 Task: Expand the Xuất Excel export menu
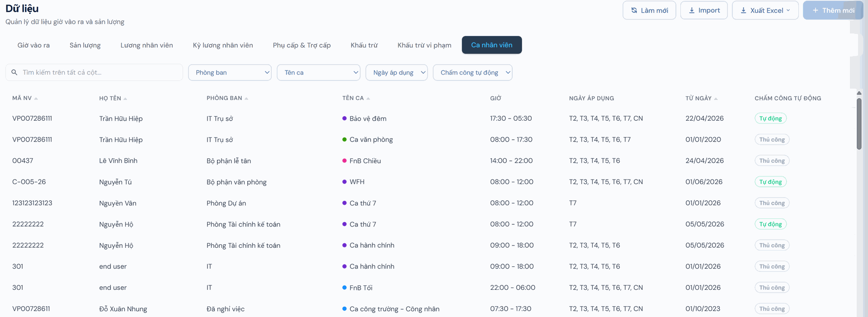coord(765,10)
